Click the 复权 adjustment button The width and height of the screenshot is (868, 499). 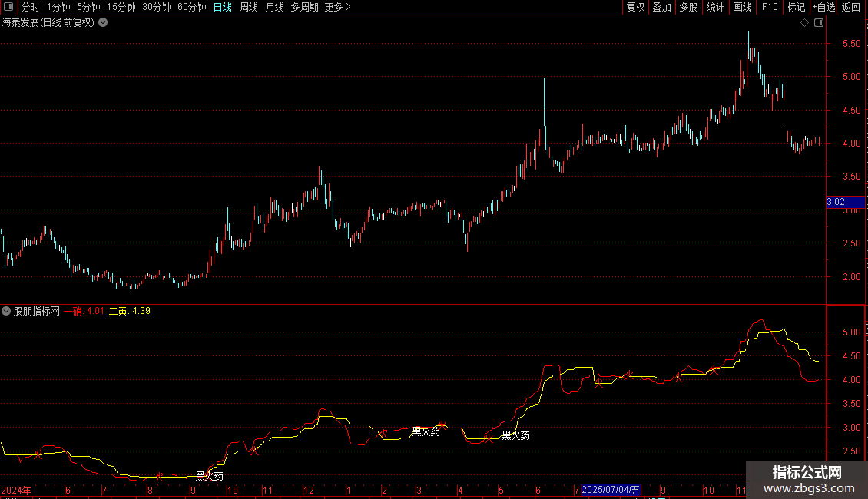click(x=635, y=7)
